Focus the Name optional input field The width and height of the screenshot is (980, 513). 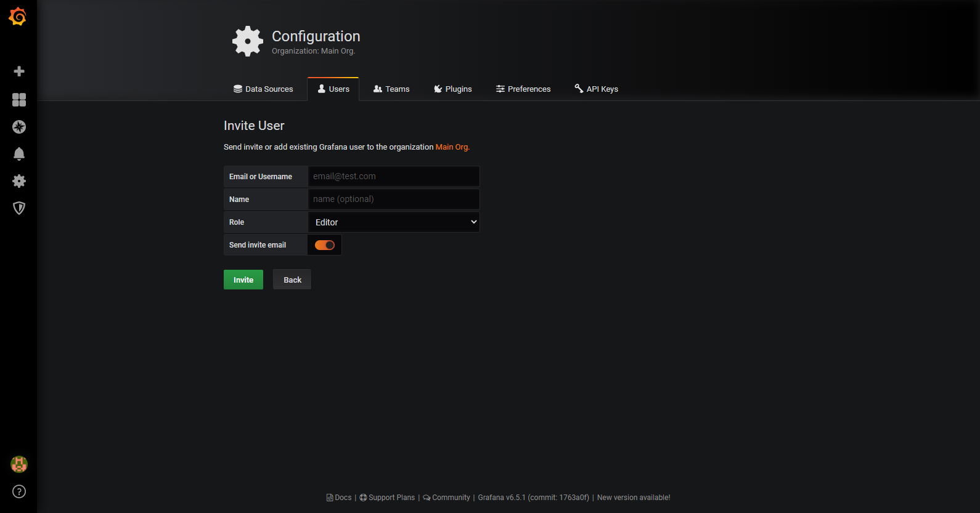[394, 199]
